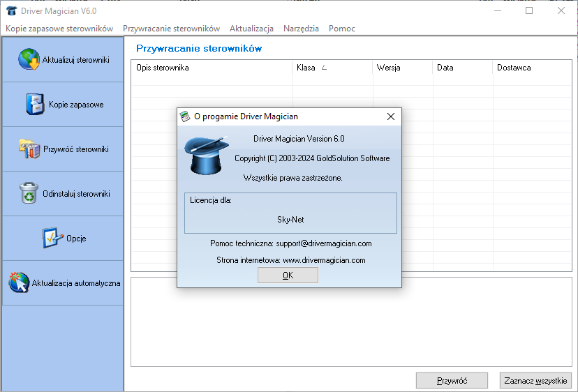Click the Klasa column sort arrow
The height and width of the screenshot is (392, 578).
(324, 68)
